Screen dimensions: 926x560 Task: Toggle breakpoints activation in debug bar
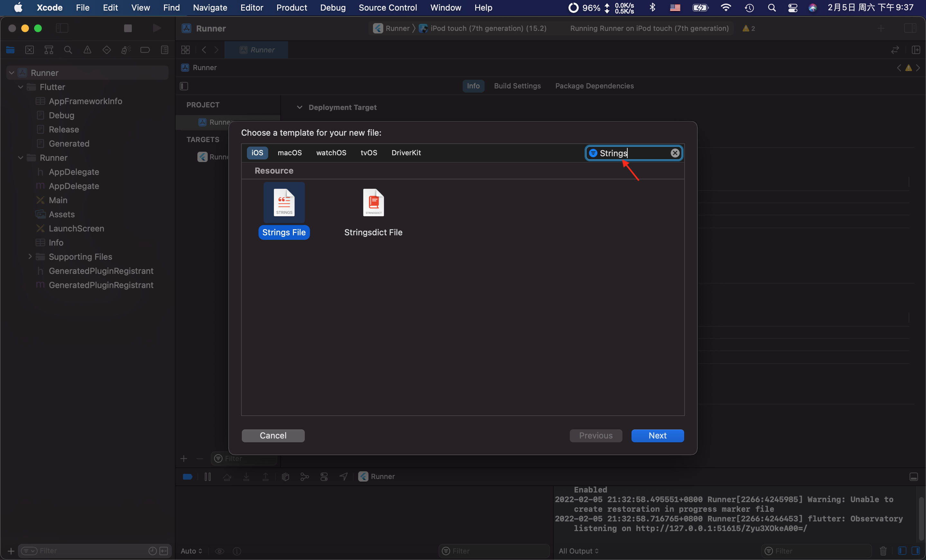(187, 476)
